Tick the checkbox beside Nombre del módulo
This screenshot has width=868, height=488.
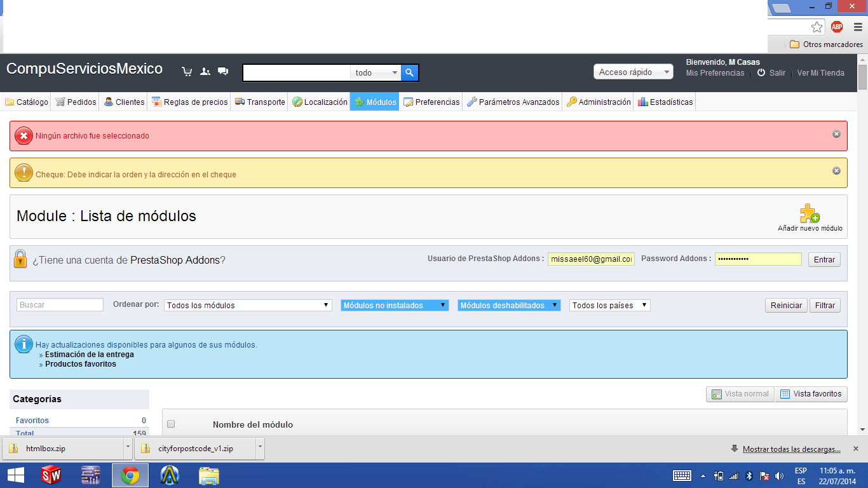(x=171, y=424)
